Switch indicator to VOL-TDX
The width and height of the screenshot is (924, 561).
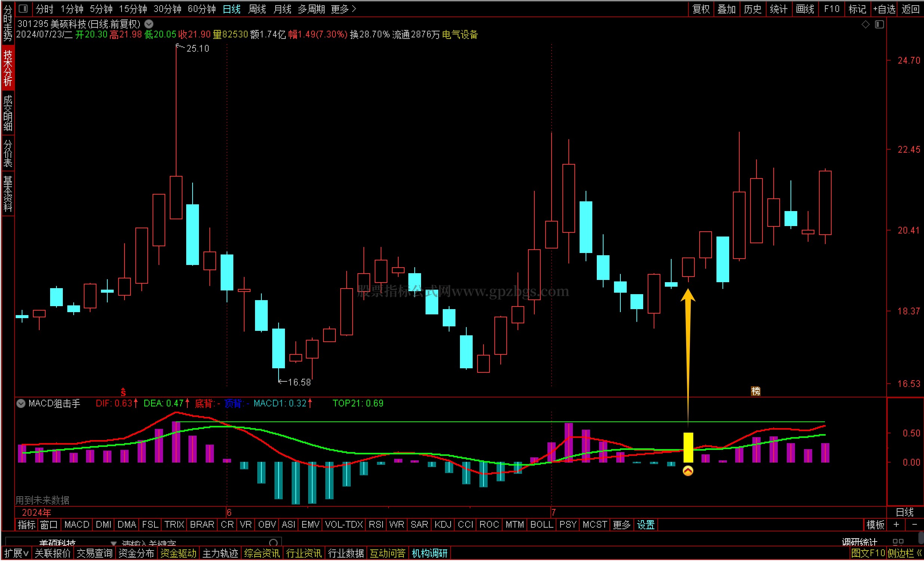(x=344, y=525)
